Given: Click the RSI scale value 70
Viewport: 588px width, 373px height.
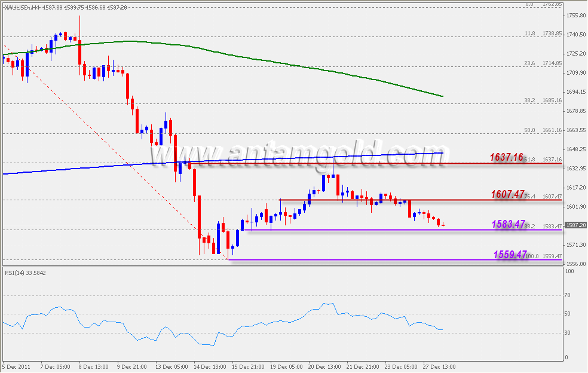Looking at the screenshot, I should pyautogui.click(x=568, y=295).
